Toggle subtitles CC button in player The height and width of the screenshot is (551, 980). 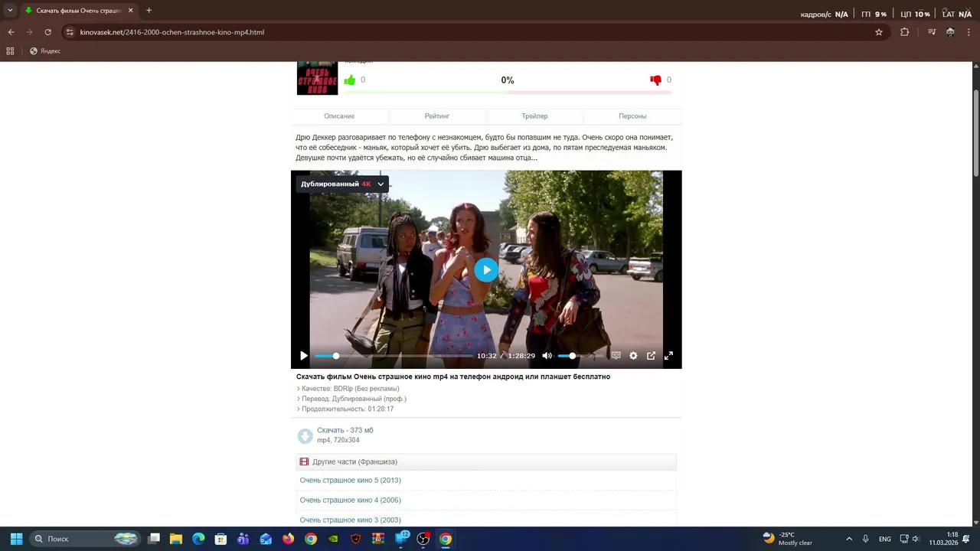tap(616, 356)
